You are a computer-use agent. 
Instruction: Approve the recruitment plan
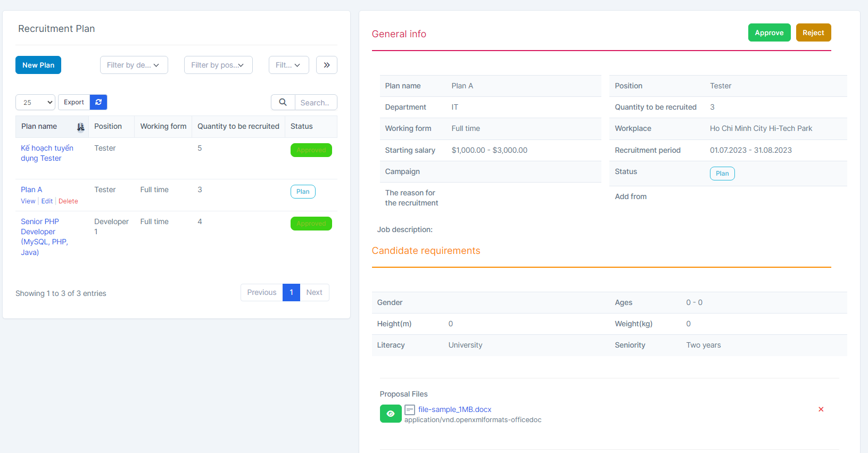tap(769, 32)
